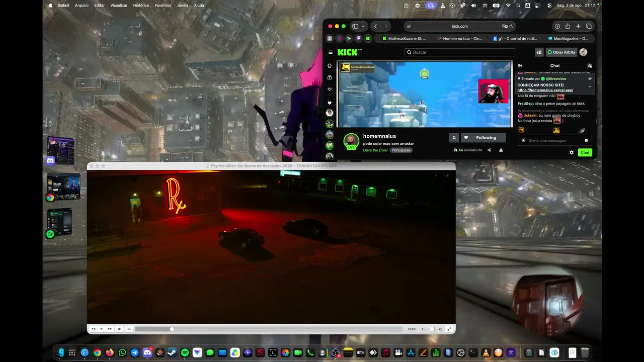Image resolution: width=644 pixels, height=362 pixels.
Task: Open Steam from the dock
Action: 172,352
